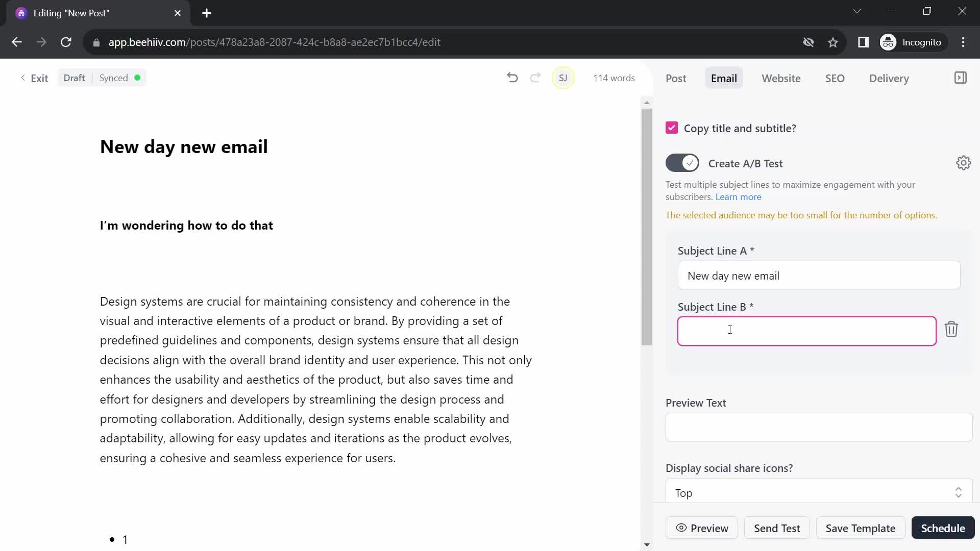The width and height of the screenshot is (980, 551).
Task: Switch to the SEO tab
Action: pyautogui.click(x=835, y=78)
